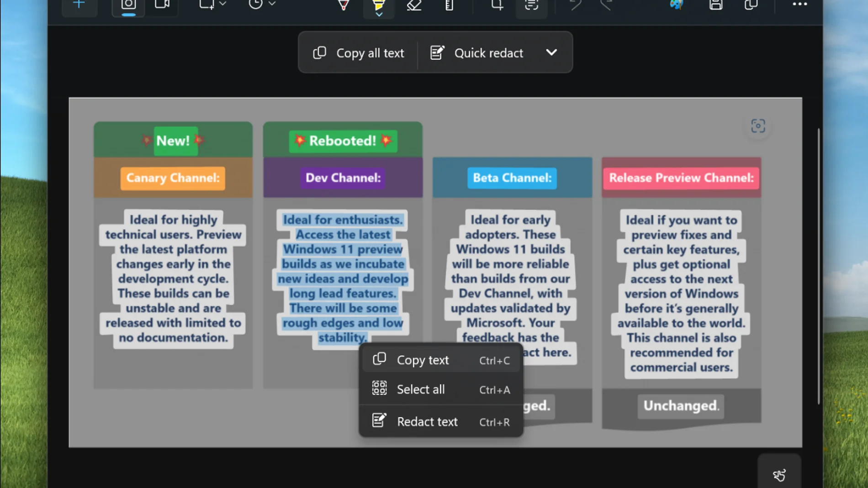
Task: Start a new snip with the plus button
Action: point(79,5)
